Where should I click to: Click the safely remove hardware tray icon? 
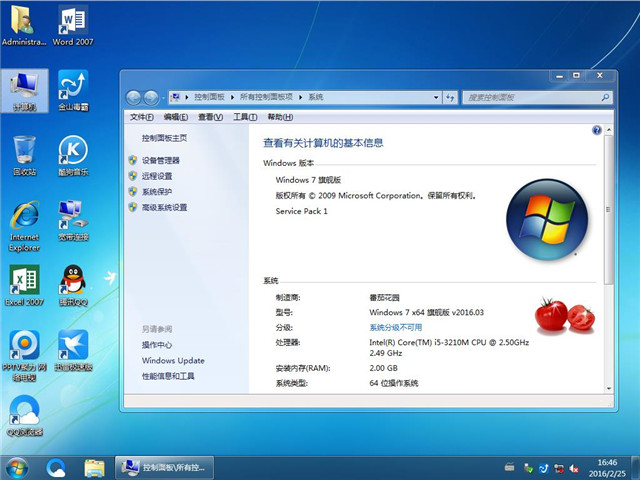(x=528, y=467)
